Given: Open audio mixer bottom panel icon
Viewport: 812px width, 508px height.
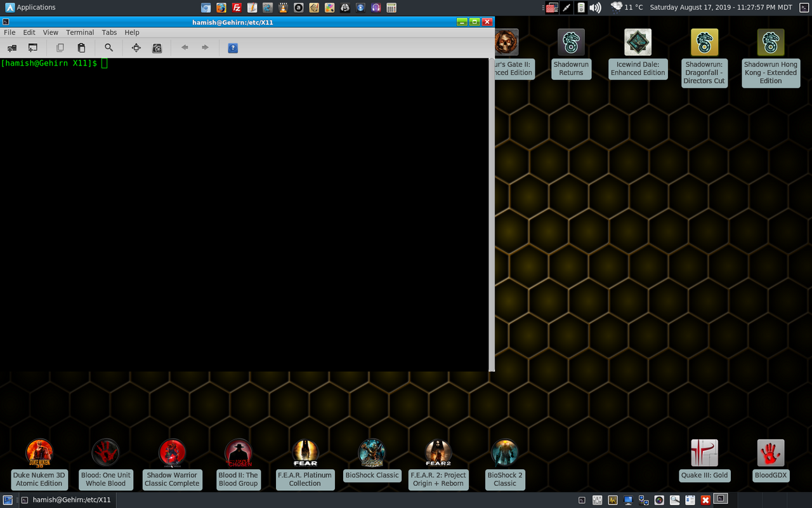Looking at the screenshot, I should point(597,500).
